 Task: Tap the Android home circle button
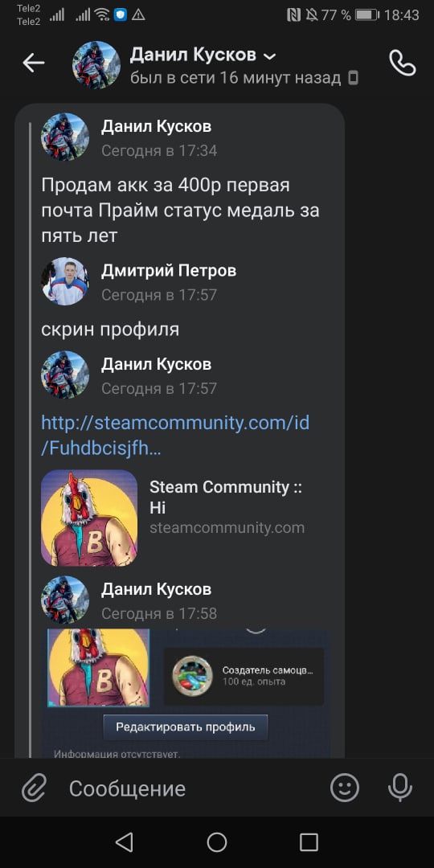click(x=217, y=842)
